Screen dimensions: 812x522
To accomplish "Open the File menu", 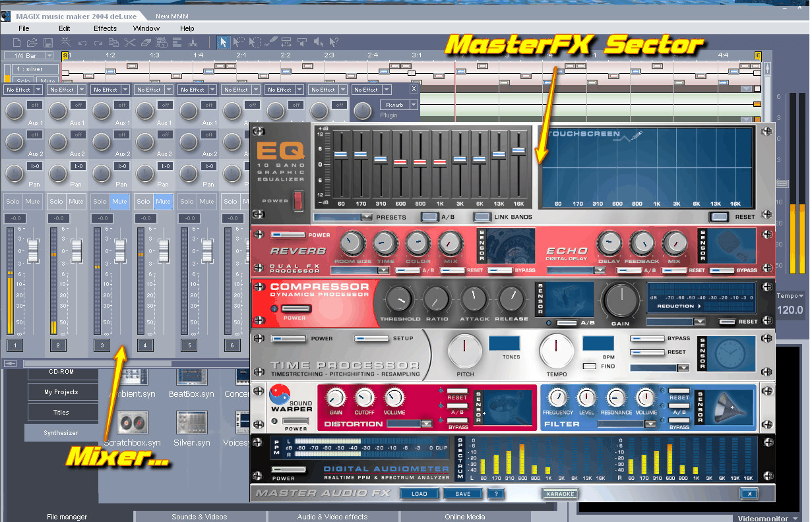I will coord(24,28).
